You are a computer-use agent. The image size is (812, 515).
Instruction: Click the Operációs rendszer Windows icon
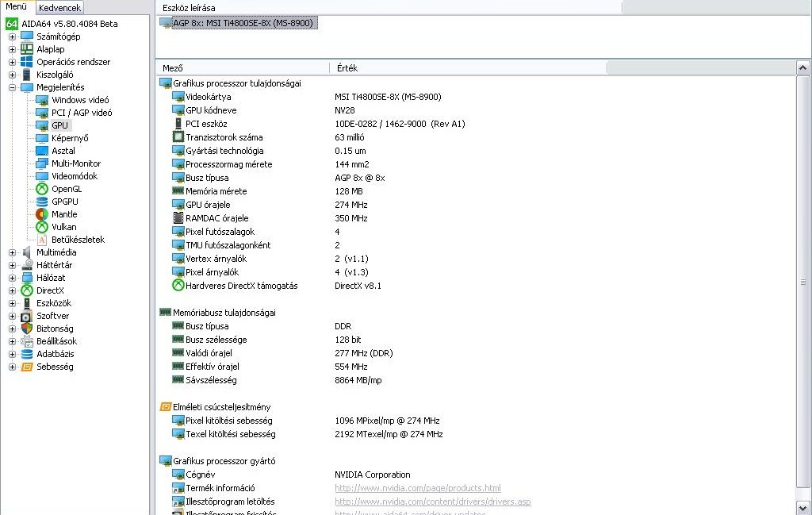tap(27, 62)
